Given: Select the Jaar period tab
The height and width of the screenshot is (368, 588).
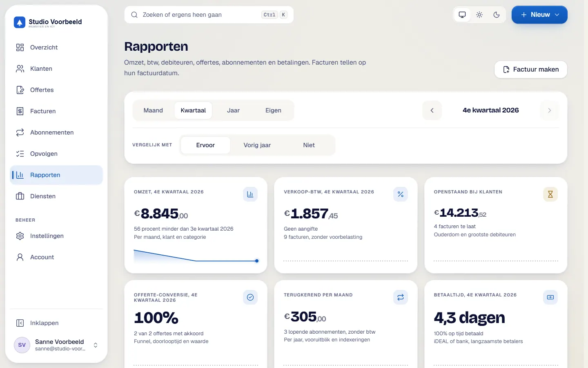Looking at the screenshot, I should tap(233, 110).
